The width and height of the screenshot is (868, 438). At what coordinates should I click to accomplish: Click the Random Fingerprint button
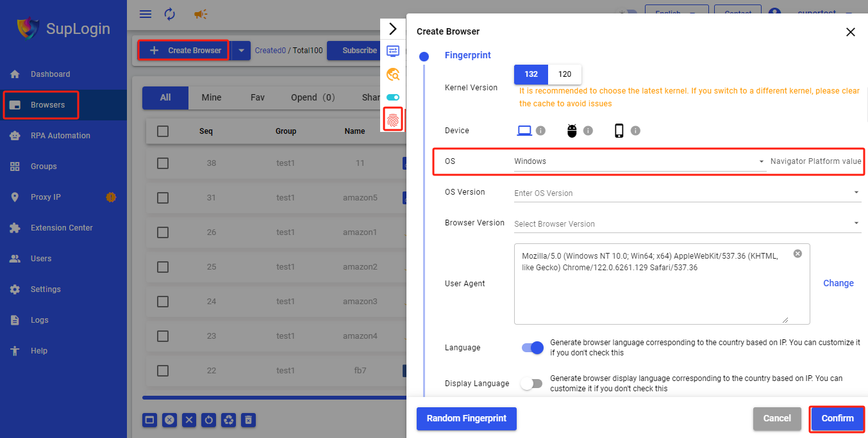(467, 418)
